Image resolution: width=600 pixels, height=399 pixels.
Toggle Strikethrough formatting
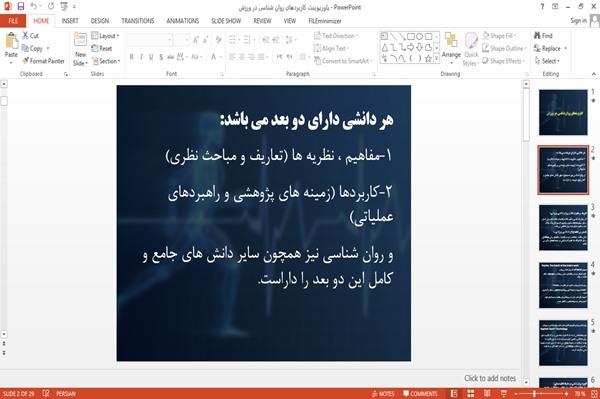tap(171, 57)
